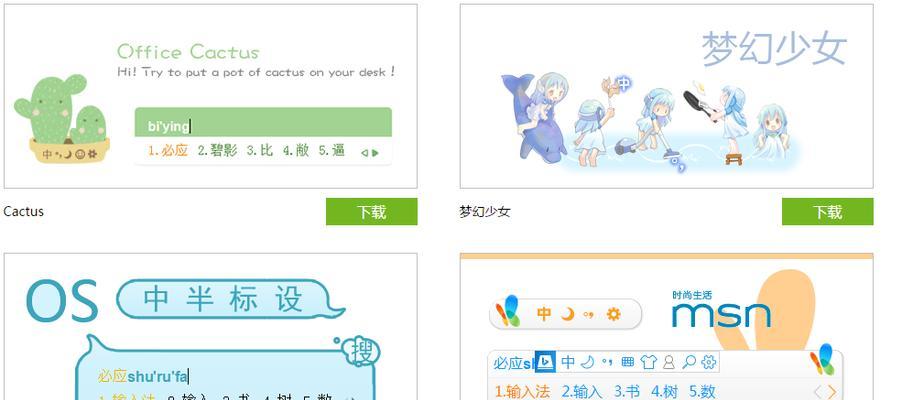The width and height of the screenshot is (902, 400).
Task: Click the magnifier search icon on IME toolbar
Action: coord(689,362)
